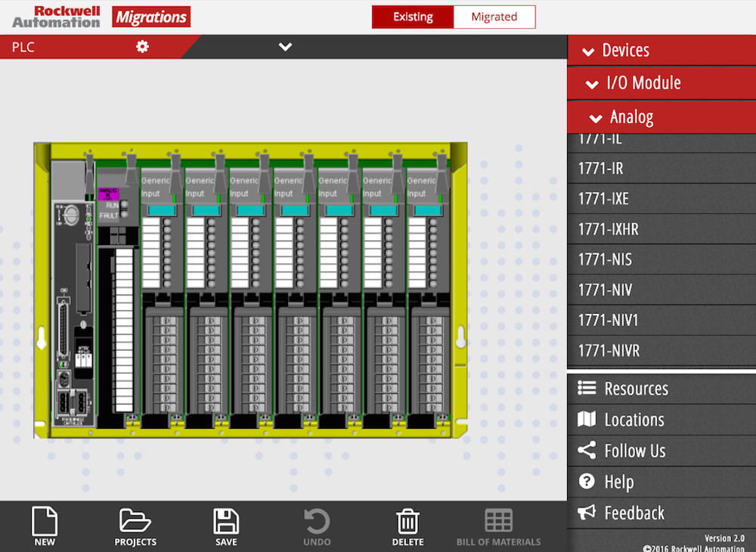
Task: Switch to Existing view
Action: 413,17
